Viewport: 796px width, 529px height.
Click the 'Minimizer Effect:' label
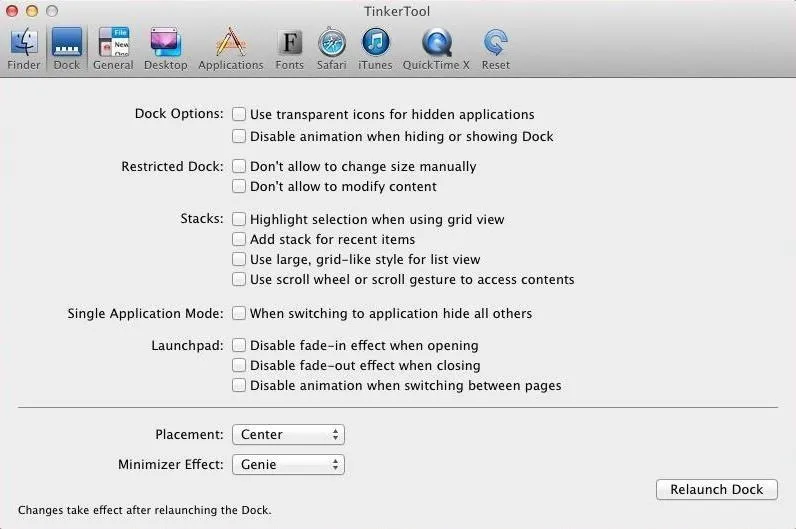click(171, 465)
